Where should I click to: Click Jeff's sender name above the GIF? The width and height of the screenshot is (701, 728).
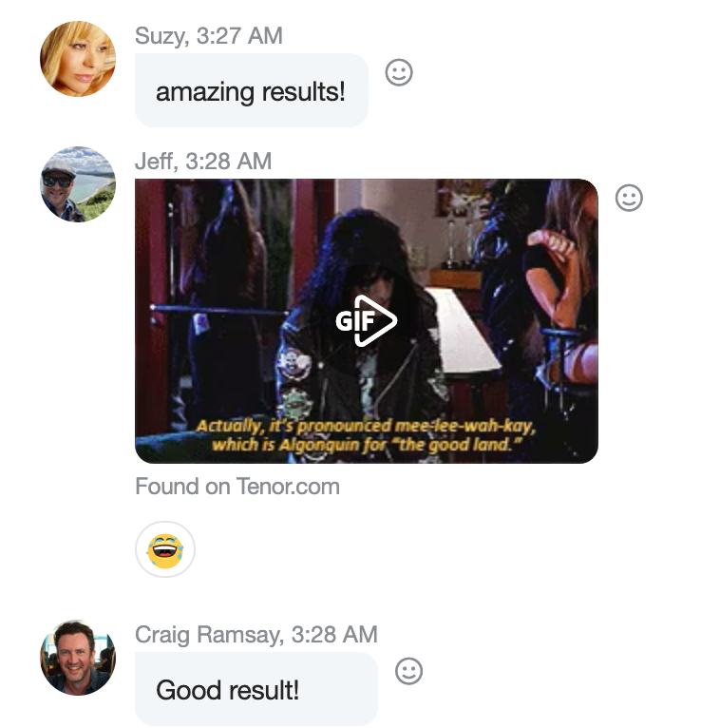pyautogui.click(x=156, y=162)
